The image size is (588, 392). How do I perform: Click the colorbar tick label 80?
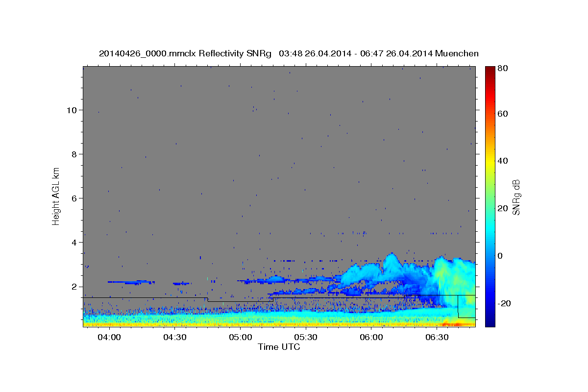point(502,68)
